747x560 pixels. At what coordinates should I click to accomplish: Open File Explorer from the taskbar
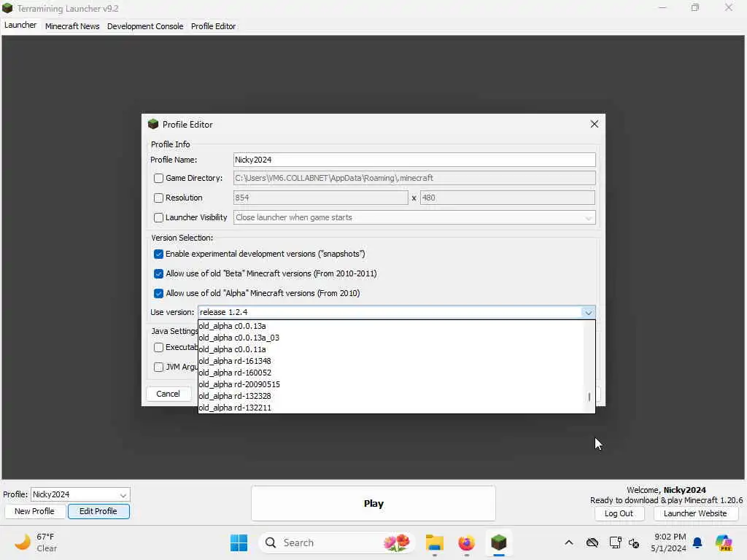pyautogui.click(x=435, y=542)
